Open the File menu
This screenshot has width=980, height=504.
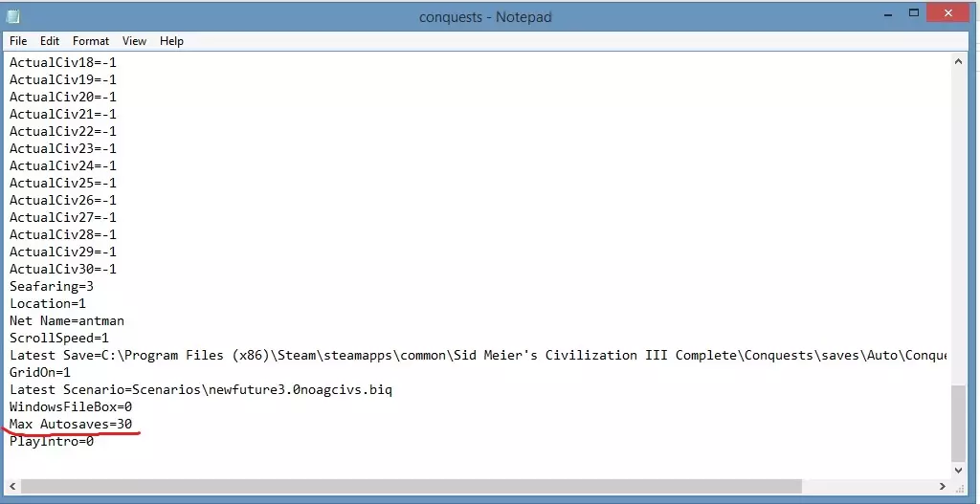tap(18, 41)
